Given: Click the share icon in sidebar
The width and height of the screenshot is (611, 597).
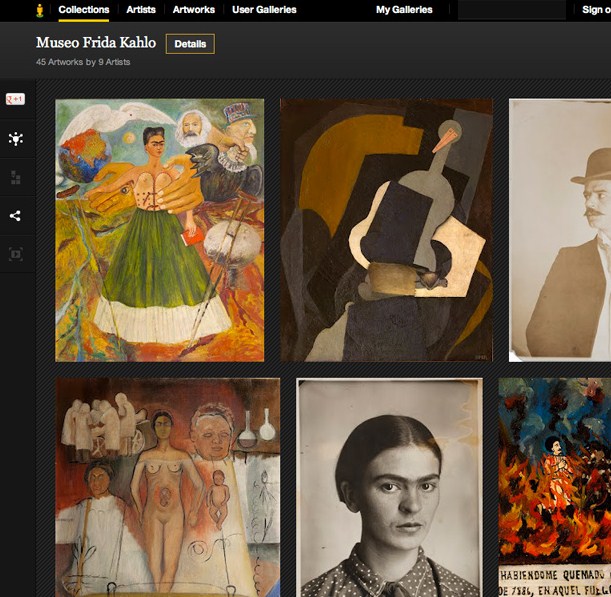Looking at the screenshot, I should pyautogui.click(x=15, y=216).
